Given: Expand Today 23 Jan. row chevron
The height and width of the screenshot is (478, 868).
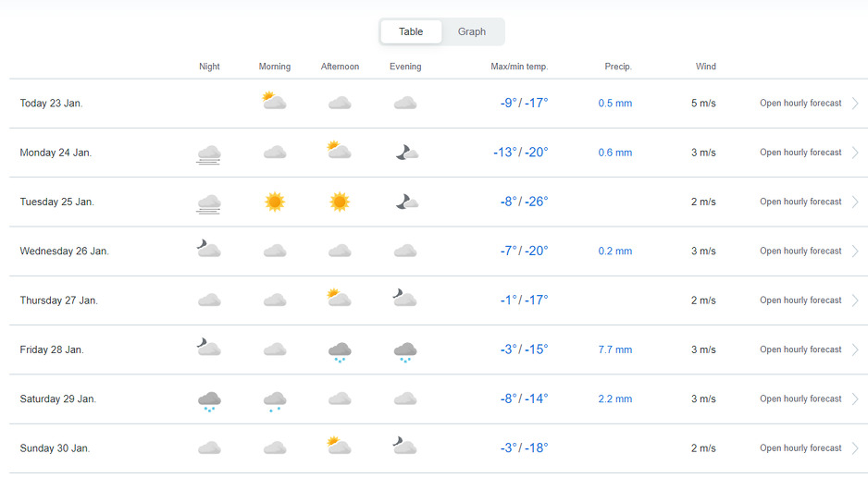Looking at the screenshot, I should (855, 104).
